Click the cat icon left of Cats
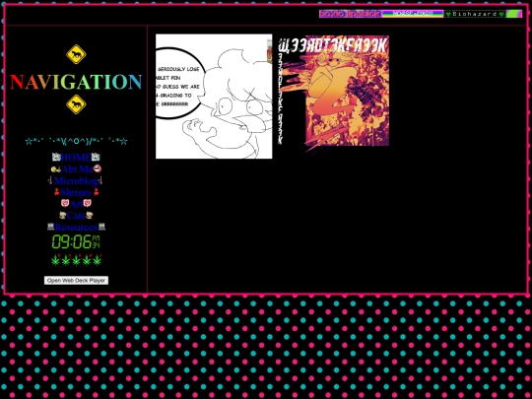Viewport: 532px width, 399px height. tap(62, 215)
